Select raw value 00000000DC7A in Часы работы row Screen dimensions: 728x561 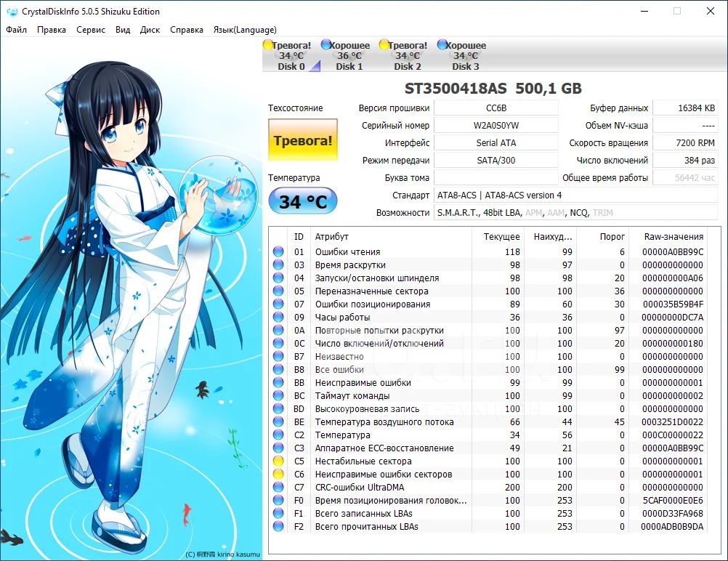[673, 317]
